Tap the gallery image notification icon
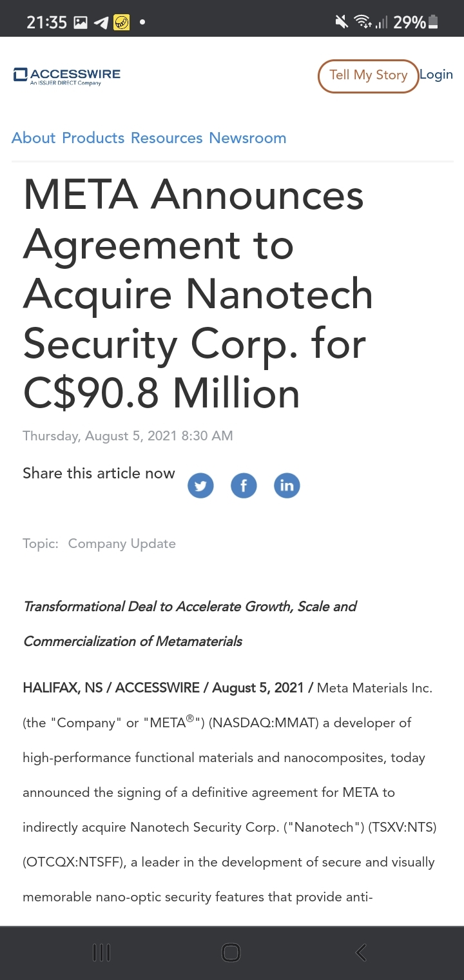 (81, 23)
